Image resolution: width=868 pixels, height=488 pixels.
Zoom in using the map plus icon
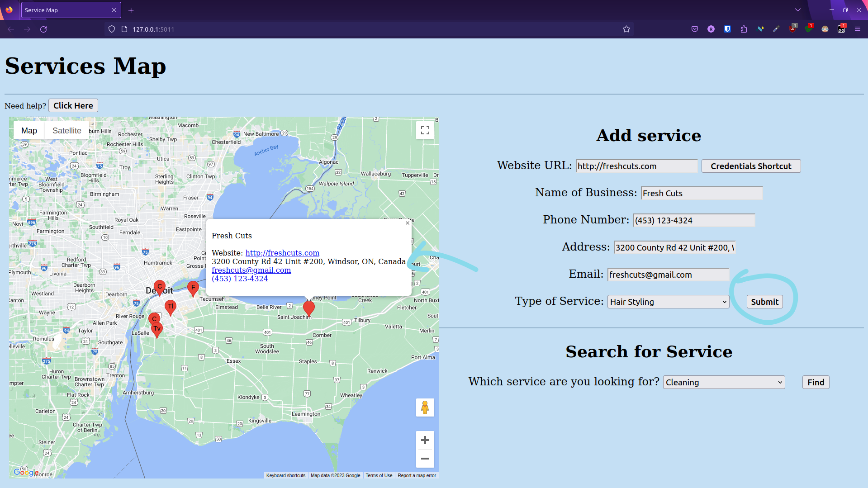pos(424,440)
